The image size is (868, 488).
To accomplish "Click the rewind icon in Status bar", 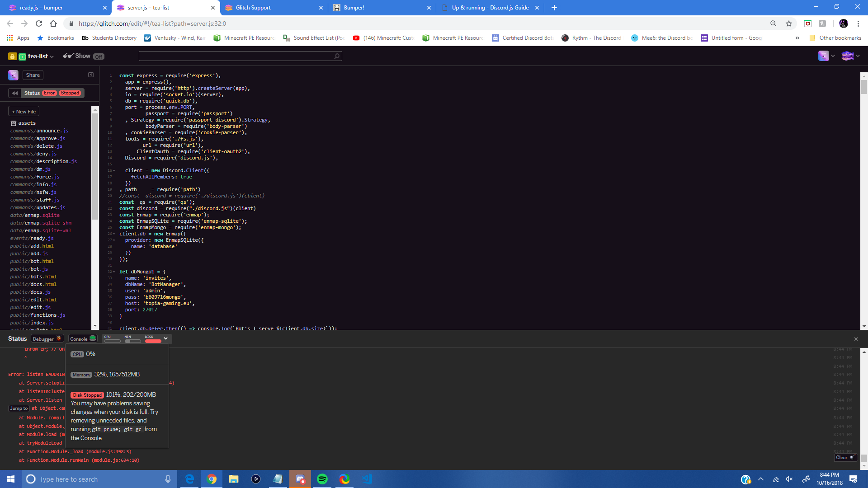I will pyautogui.click(x=15, y=93).
